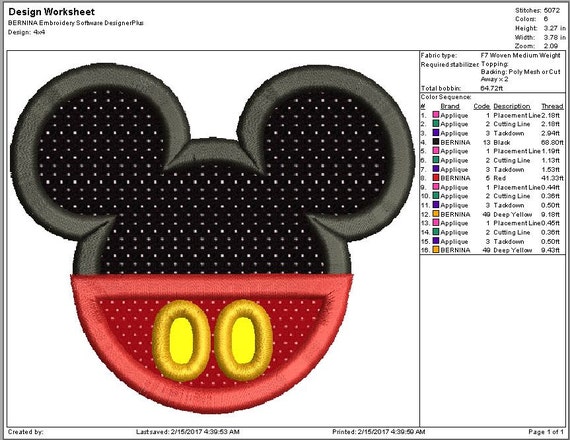
Task: Click 'Last saved: 2/15/2017 4:39:53 AM'
Action: pos(188,432)
